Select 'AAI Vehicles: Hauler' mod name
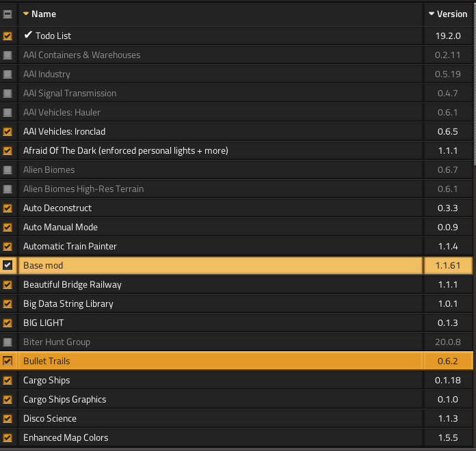 pyautogui.click(x=62, y=112)
